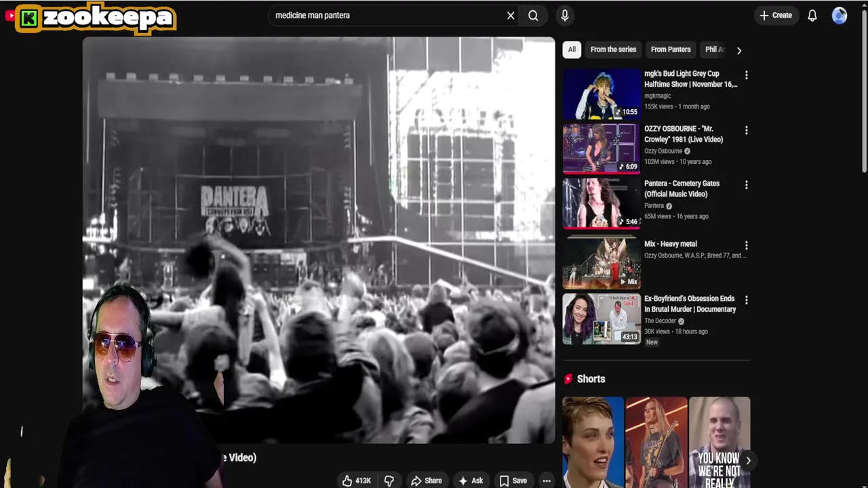Open the first short with short-haired woman
Screen dimensions: 868x488
point(593,442)
